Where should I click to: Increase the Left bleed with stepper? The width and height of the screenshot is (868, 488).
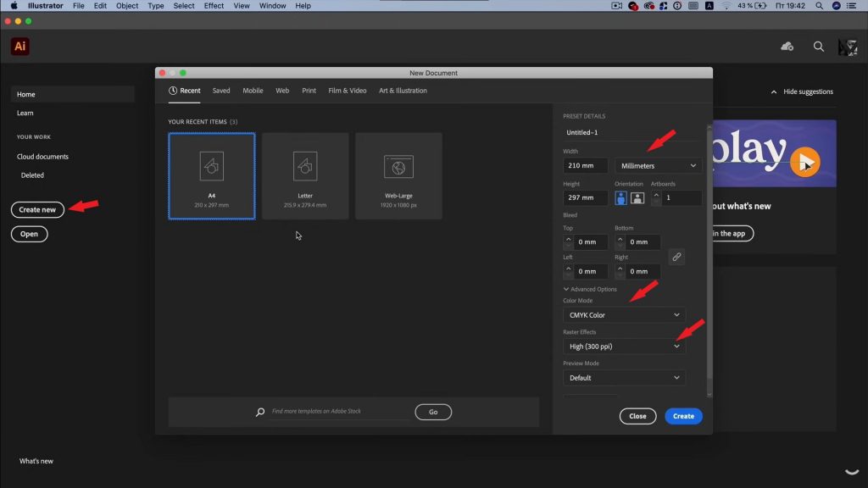point(568,269)
